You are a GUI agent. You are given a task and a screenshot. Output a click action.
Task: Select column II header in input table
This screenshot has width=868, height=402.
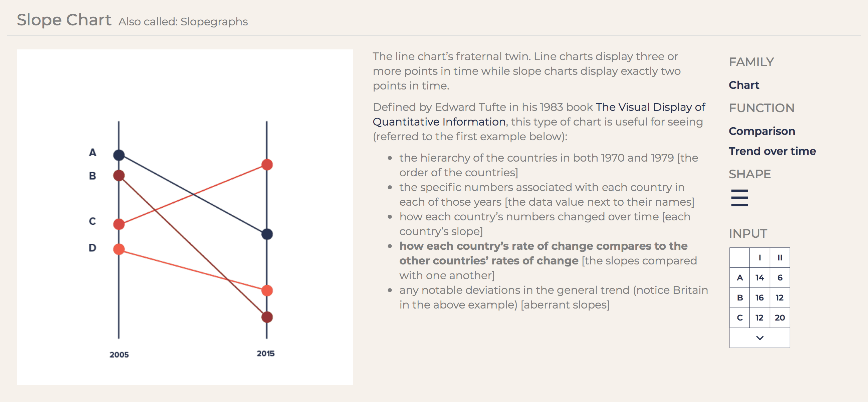click(x=780, y=258)
